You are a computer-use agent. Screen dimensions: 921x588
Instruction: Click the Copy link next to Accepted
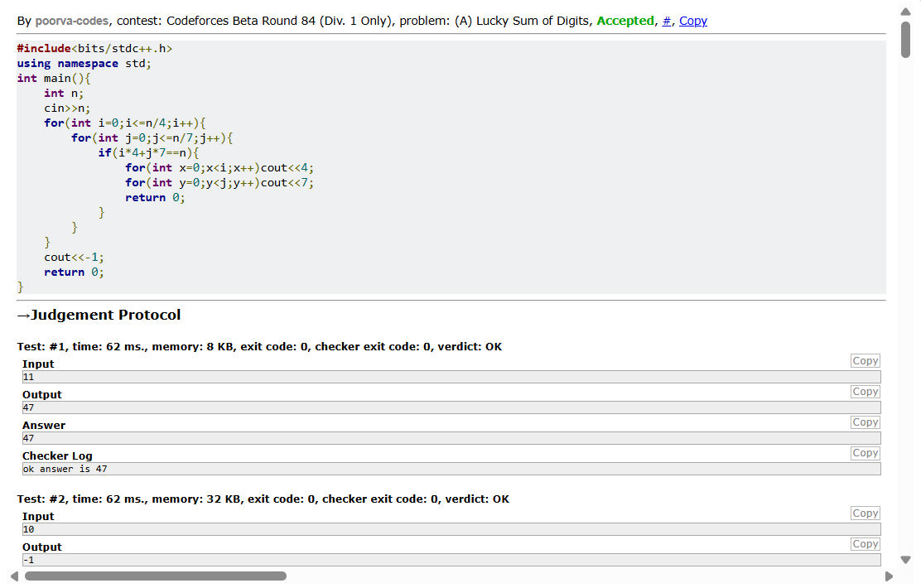tap(693, 22)
